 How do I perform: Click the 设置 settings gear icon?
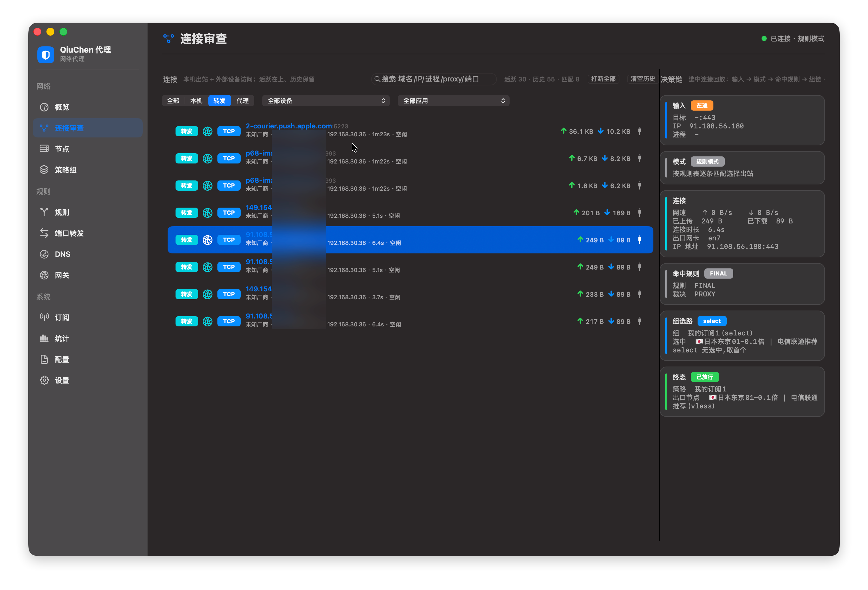pos(44,380)
